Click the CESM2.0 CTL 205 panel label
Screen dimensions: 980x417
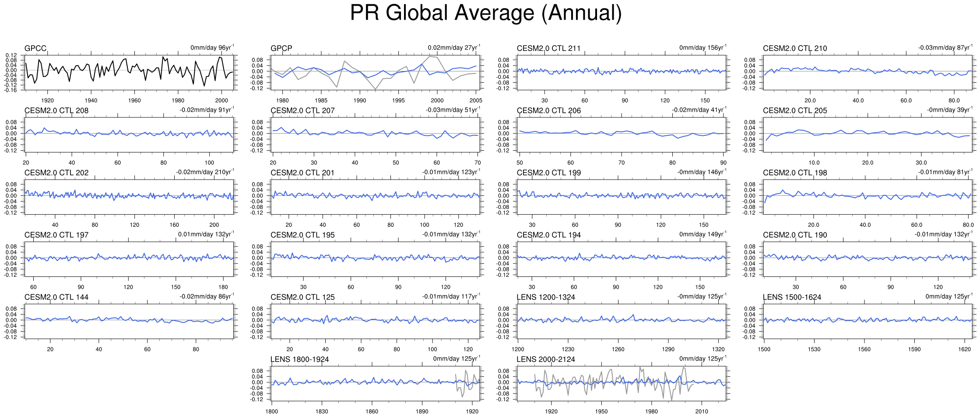[x=794, y=110]
